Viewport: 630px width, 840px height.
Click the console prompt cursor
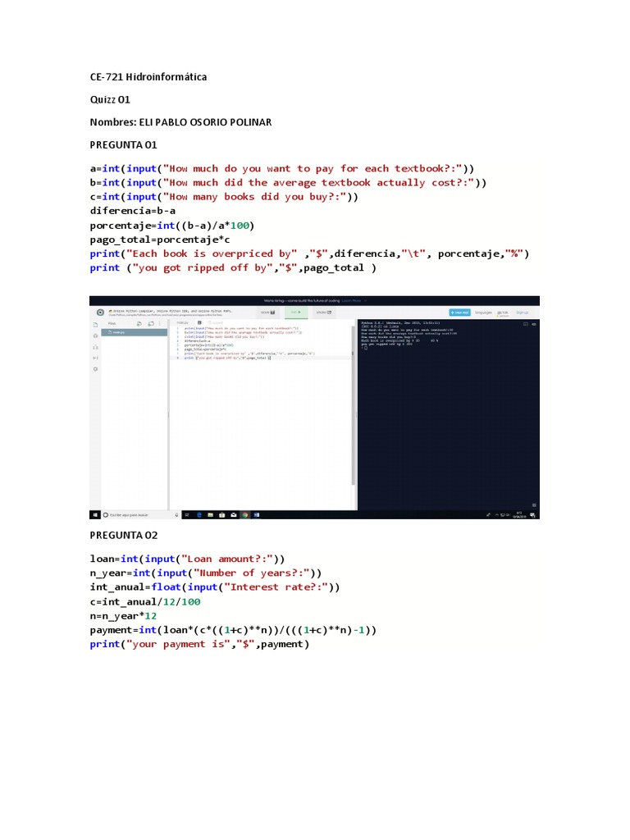coord(365,348)
